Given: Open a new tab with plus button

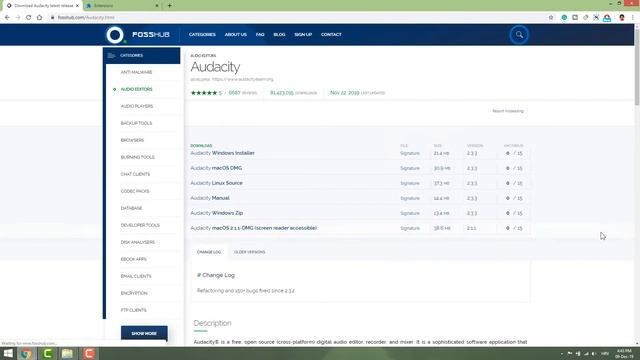Looking at the screenshot, I should (x=169, y=6).
